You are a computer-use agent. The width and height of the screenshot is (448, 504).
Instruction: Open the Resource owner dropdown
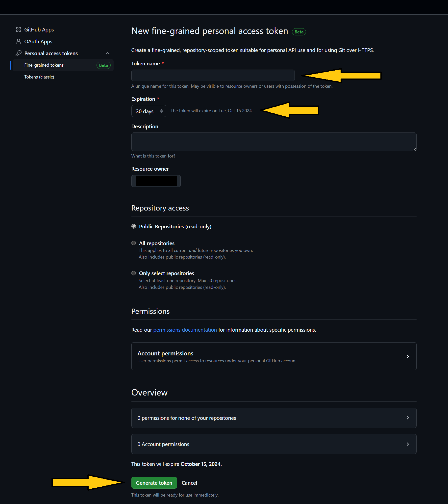coord(156,181)
